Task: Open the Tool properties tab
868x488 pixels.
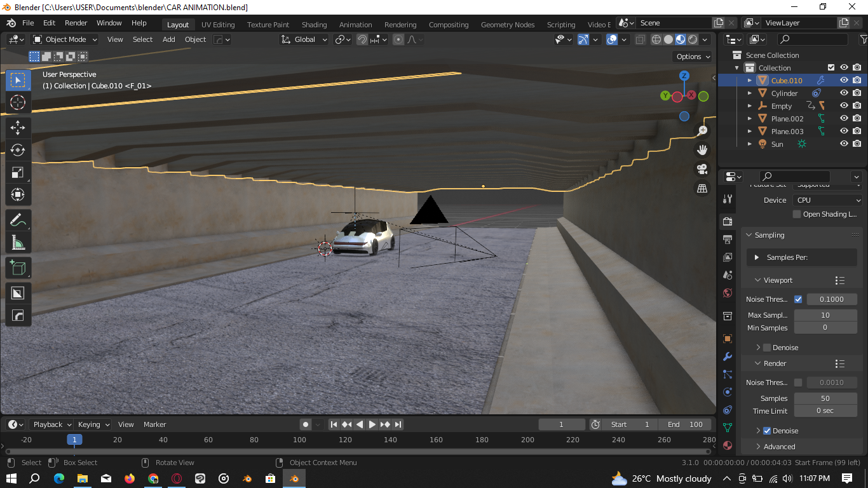Action: click(x=728, y=199)
